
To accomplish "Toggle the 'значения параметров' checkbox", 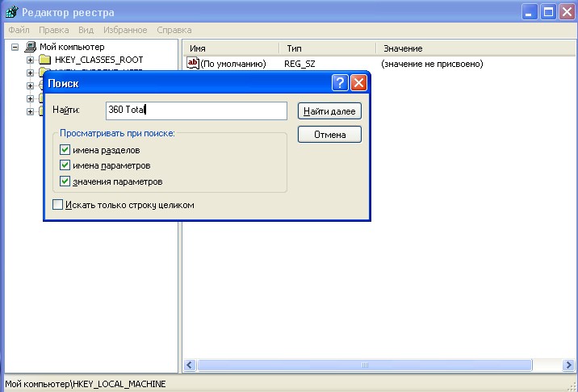I will pyautogui.click(x=65, y=181).
